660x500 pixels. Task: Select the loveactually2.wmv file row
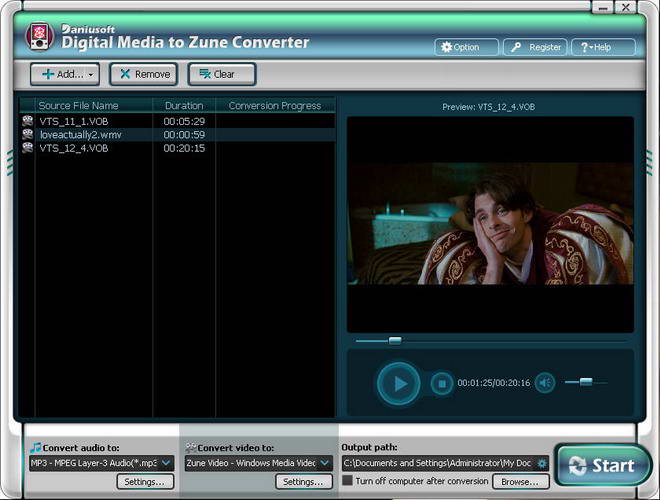(x=178, y=135)
